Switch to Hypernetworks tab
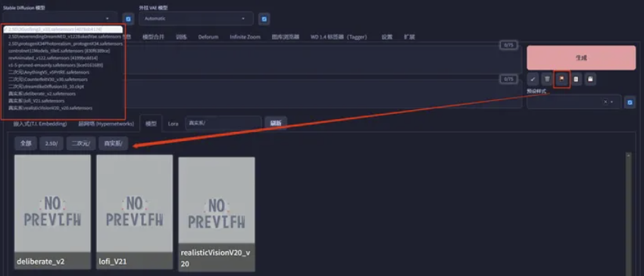The height and width of the screenshot is (276, 644). tap(106, 124)
